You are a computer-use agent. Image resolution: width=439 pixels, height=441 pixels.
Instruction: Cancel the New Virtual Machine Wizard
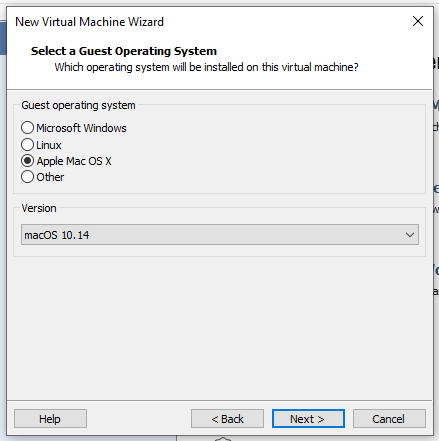click(389, 419)
